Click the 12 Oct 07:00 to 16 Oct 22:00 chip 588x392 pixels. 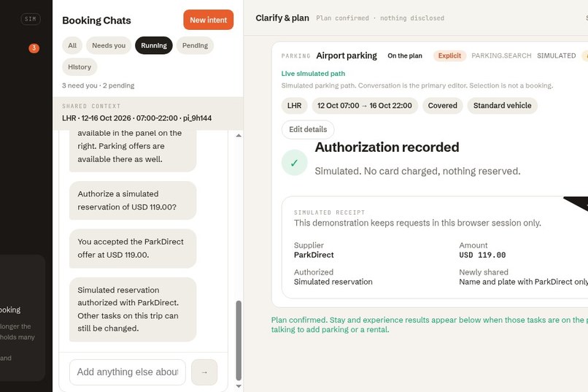coord(365,106)
